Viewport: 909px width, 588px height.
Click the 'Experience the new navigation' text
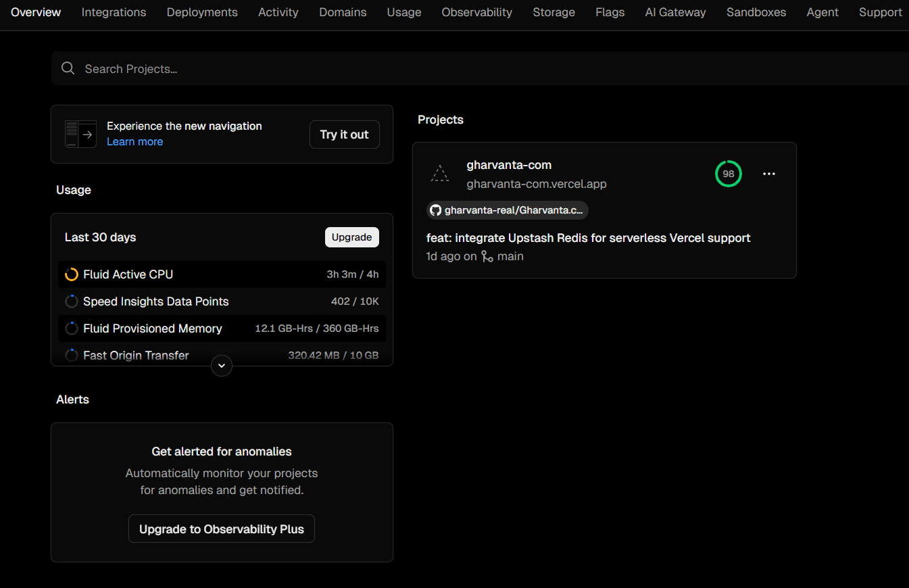tap(185, 126)
